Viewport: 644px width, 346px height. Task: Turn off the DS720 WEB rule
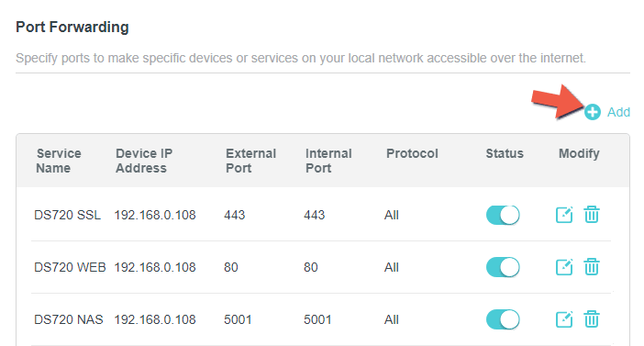click(503, 267)
